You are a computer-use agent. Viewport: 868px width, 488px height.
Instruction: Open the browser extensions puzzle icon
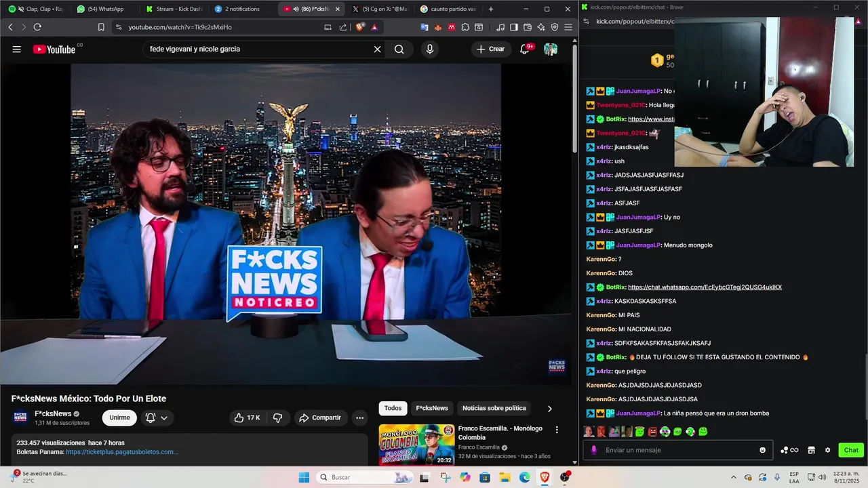[x=465, y=27]
